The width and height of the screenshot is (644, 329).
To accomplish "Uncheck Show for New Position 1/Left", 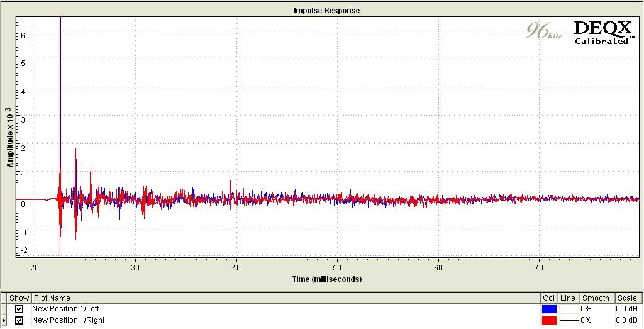I will tap(19, 309).
